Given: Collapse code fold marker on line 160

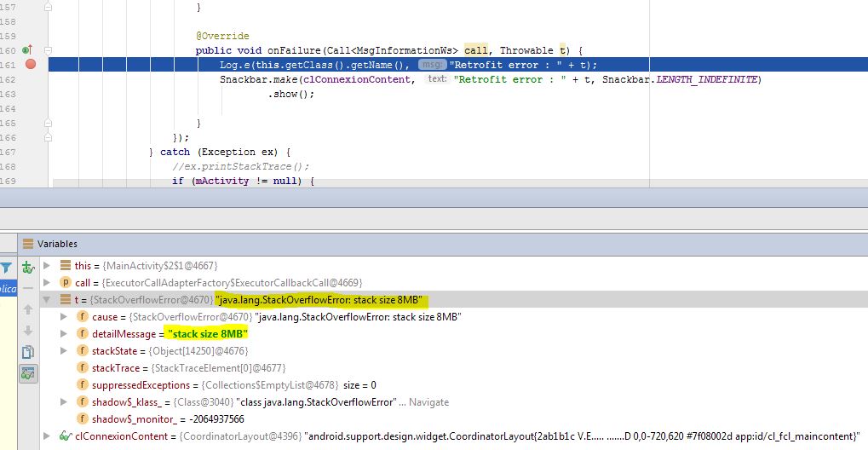Looking at the screenshot, I should click(49, 50).
